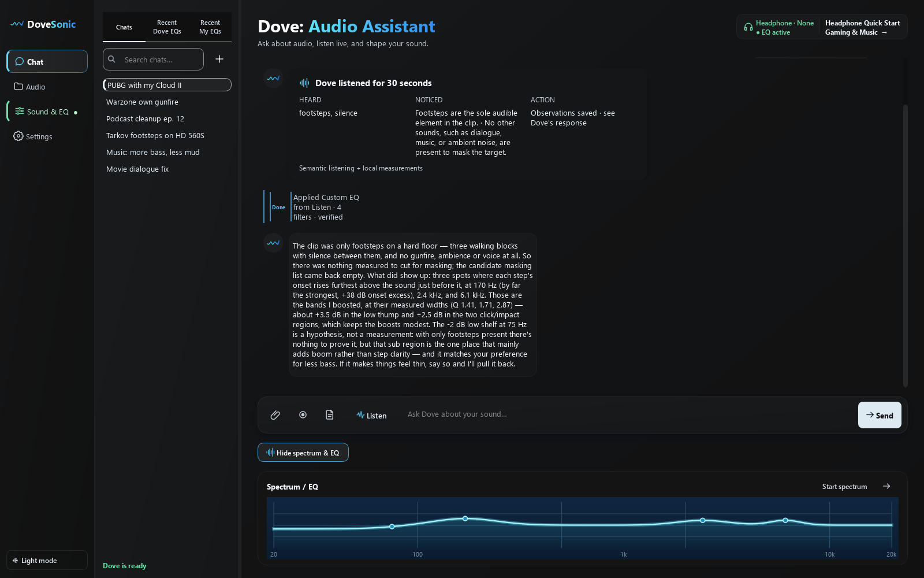This screenshot has width=924, height=578.
Task: Click the Dove avatar beside the listen card
Action: tap(273, 78)
